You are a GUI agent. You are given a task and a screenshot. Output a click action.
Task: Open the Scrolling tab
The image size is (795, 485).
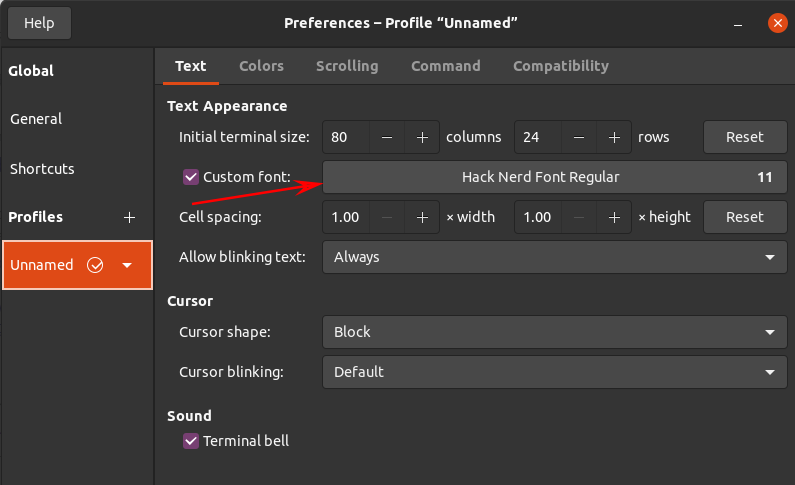[347, 66]
